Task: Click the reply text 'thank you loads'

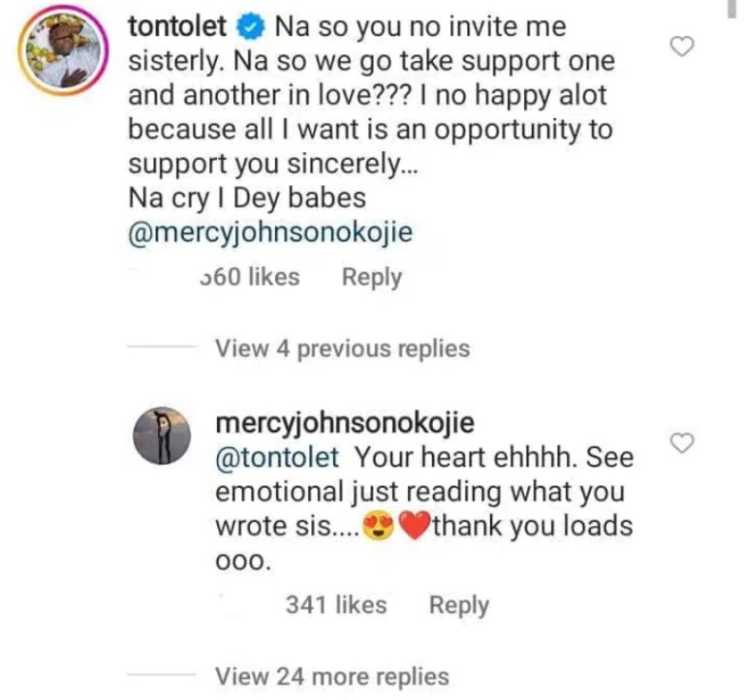Action: pos(531,528)
